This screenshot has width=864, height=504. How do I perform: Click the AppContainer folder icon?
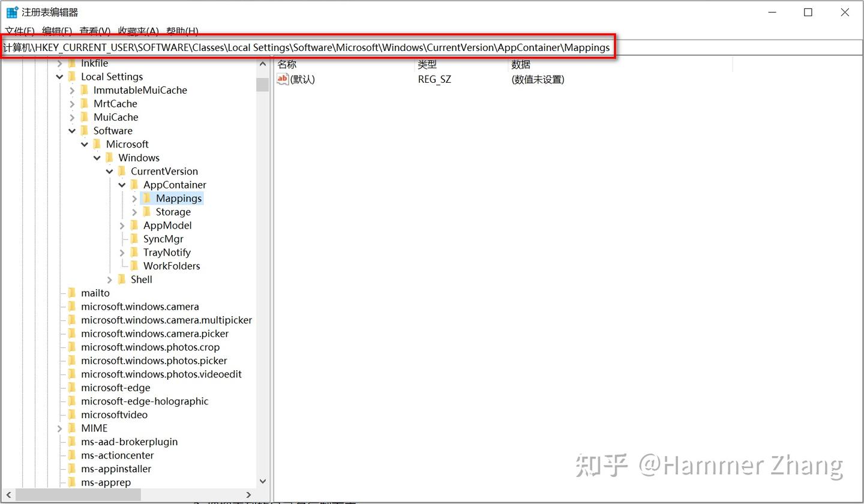[x=134, y=184]
